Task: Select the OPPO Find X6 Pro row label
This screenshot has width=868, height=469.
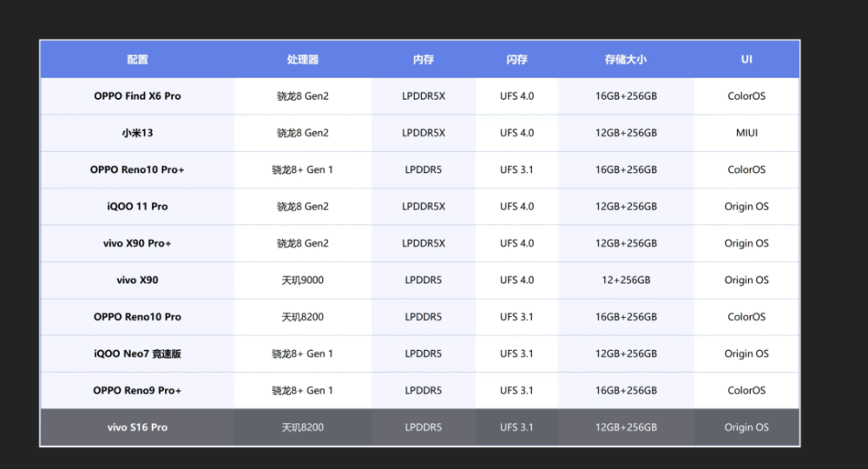Action: [x=137, y=96]
